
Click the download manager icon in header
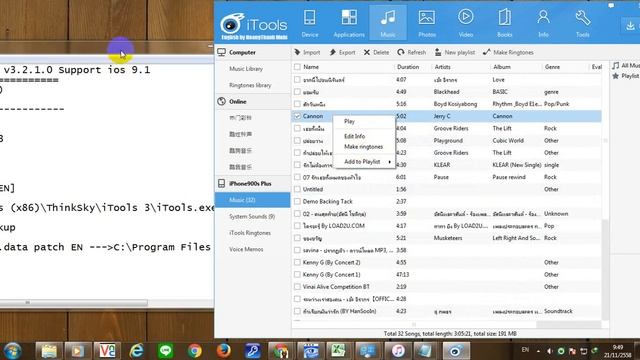[x=631, y=26]
